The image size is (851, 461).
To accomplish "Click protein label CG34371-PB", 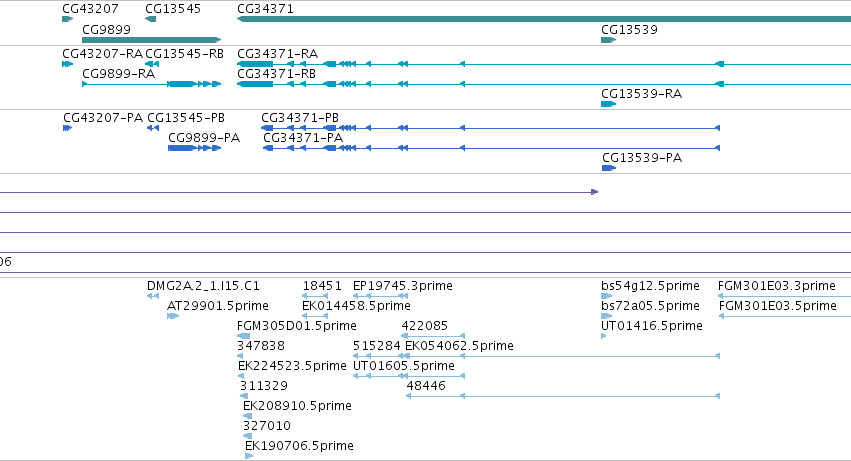I will coord(300,117).
